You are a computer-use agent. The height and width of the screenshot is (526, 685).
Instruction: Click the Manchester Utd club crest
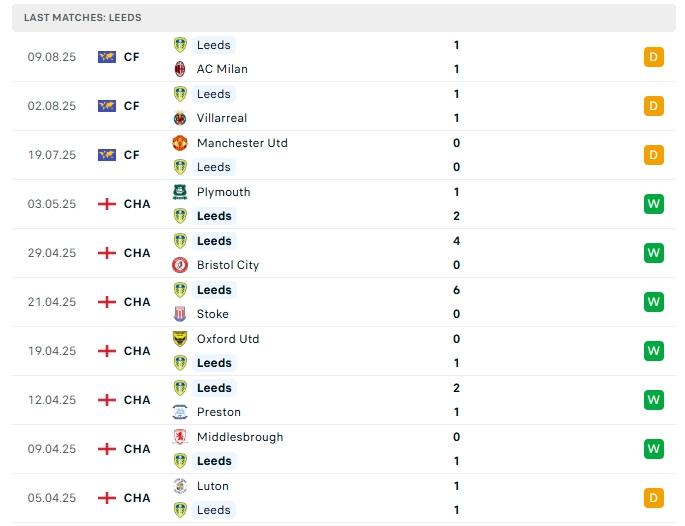point(180,143)
